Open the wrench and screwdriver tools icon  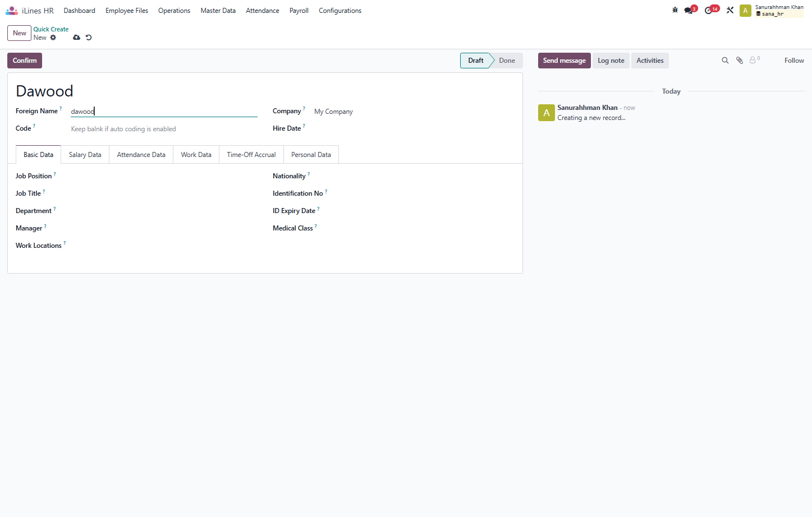click(x=730, y=10)
